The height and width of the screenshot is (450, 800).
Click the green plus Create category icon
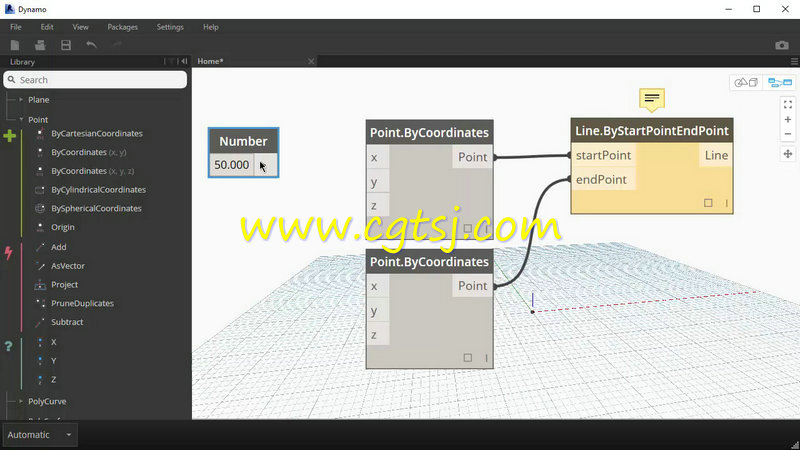[x=9, y=136]
